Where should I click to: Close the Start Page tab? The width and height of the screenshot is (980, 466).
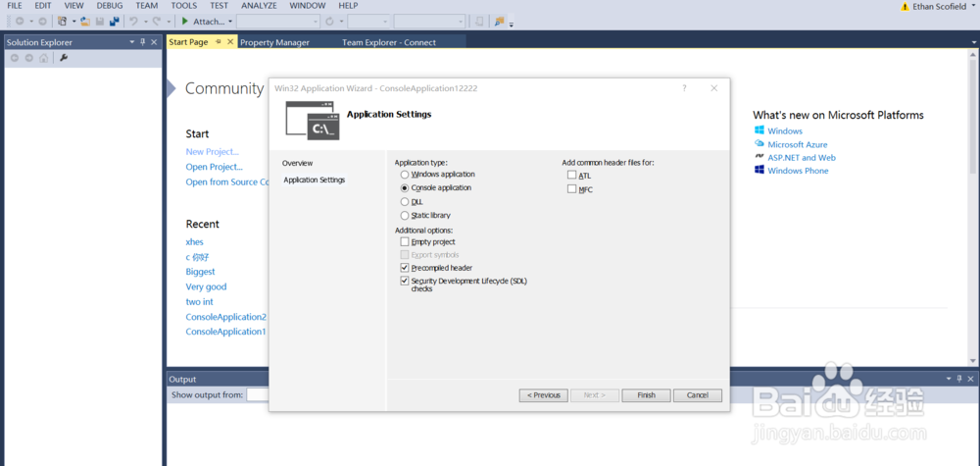pyautogui.click(x=230, y=42)
